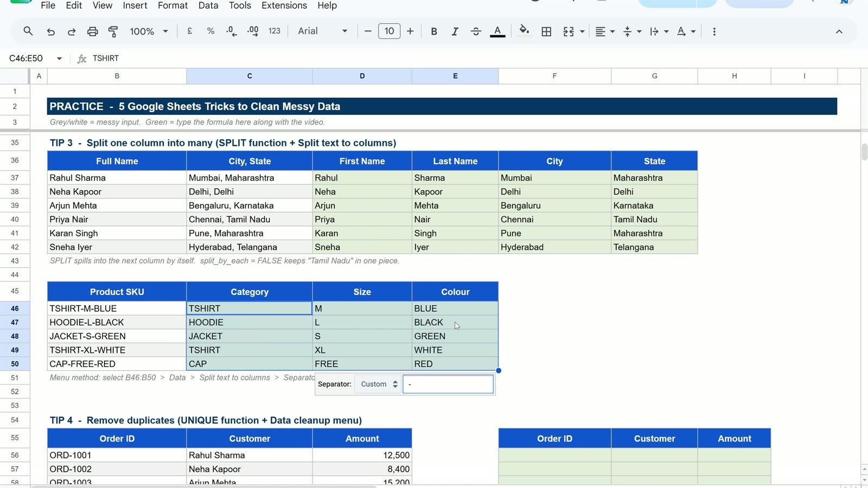Viewport: 868px width, 488px height.
Task: Open the Arial font dropdown
Action: pos(322,31)
